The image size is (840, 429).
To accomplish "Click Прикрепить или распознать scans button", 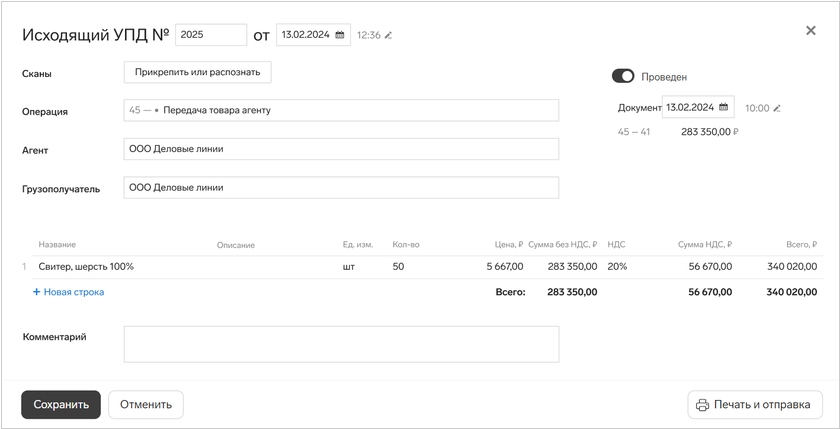I will coord(197,72).
